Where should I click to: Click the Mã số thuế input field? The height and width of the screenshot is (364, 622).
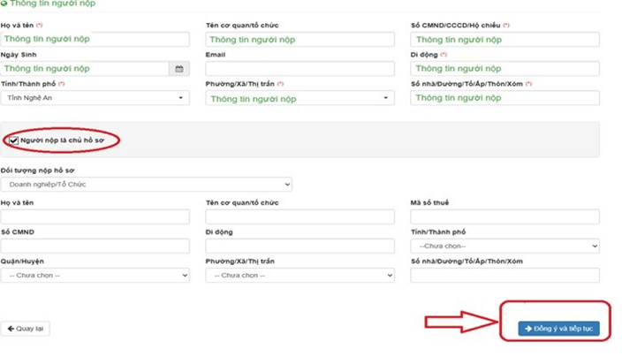504,216
